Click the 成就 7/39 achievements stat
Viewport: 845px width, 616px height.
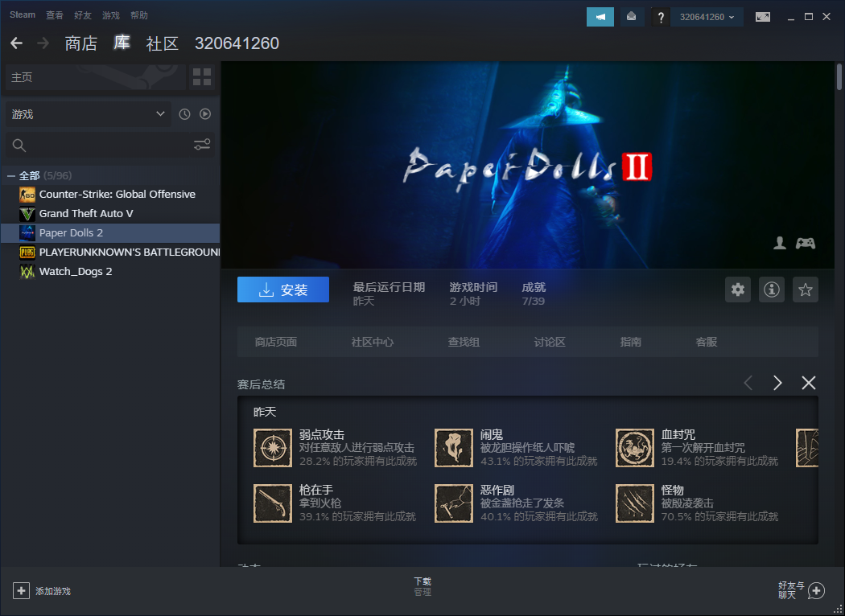click(x=534, y=294)
